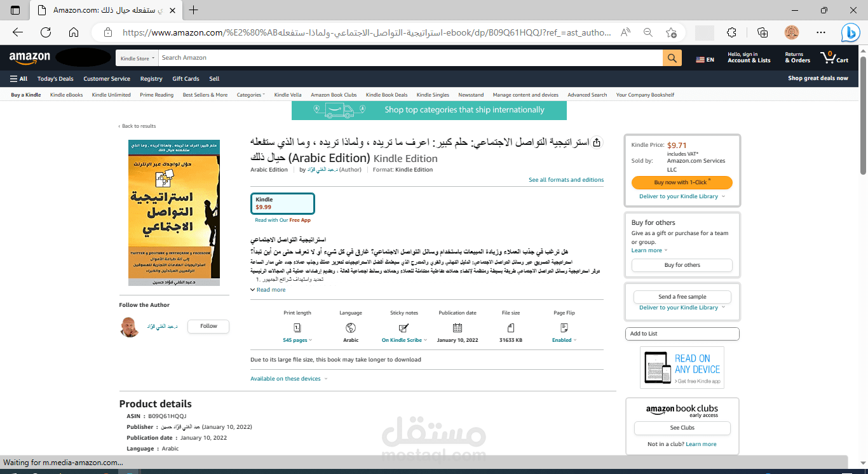
Task: Click the orange search magnifier button
Action: point(672,58)
